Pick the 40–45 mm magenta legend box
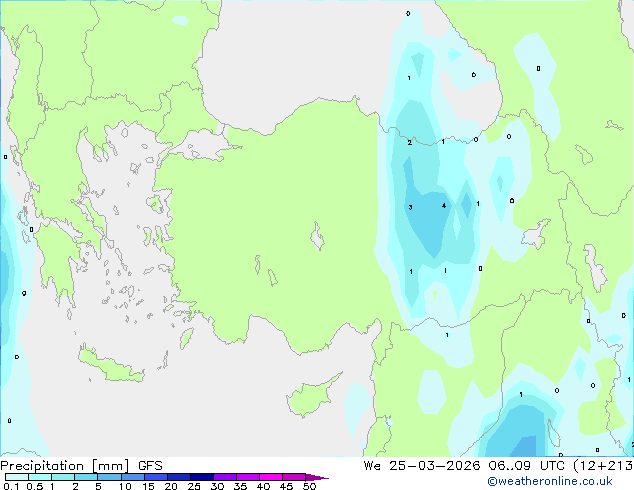 [271, 477]
